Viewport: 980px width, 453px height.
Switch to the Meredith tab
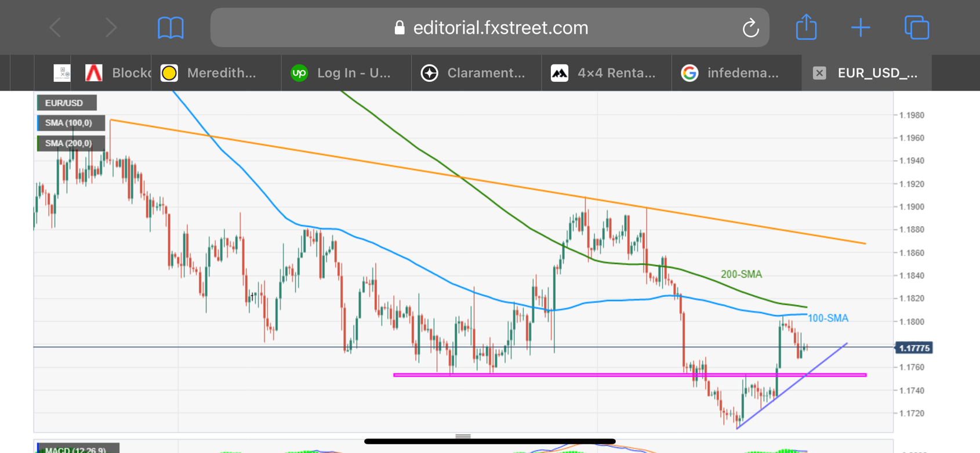216,73
